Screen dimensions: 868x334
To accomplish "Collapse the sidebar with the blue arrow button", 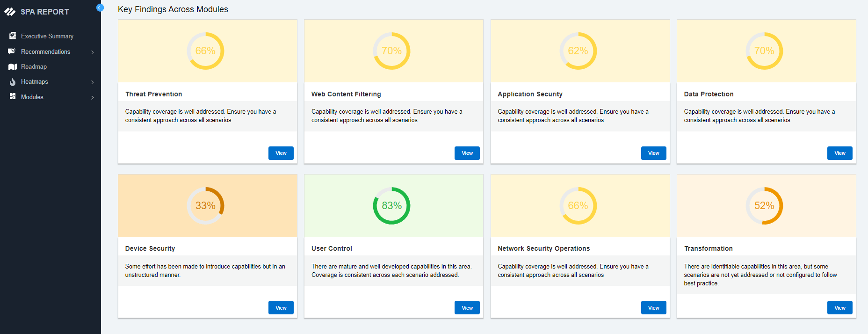I will (100, 7).
